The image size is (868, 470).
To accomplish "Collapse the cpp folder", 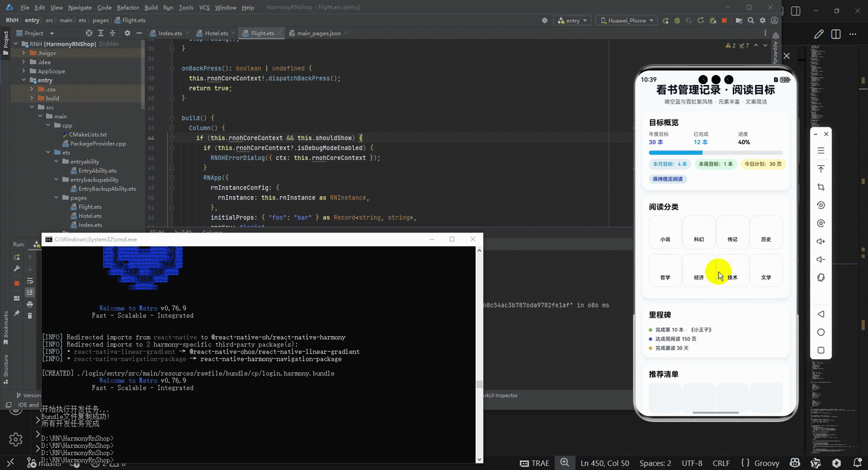I will (48, 125).
